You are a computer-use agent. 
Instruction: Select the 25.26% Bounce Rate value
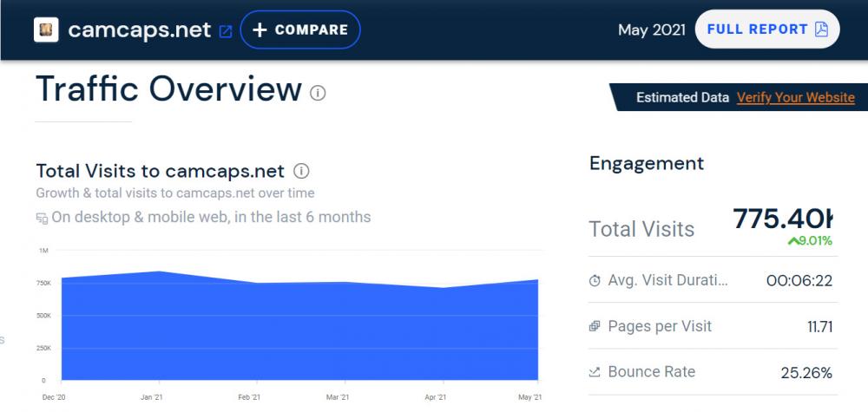(x=806, y=373)
